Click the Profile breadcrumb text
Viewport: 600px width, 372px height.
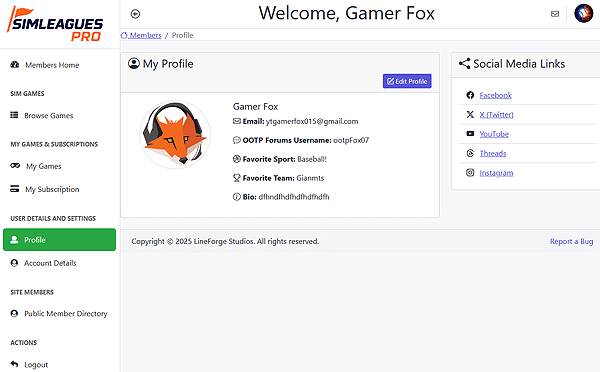tap(183, 35)
